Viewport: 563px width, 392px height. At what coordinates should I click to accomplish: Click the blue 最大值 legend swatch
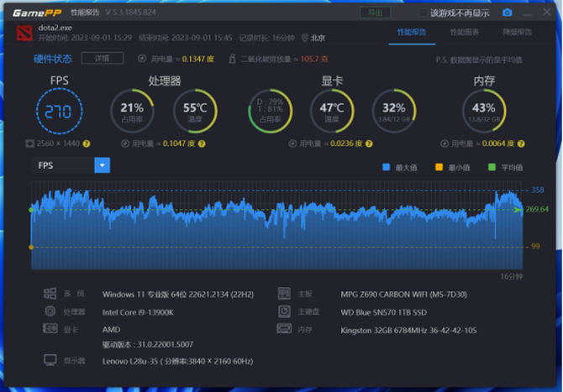coord(387,167)
